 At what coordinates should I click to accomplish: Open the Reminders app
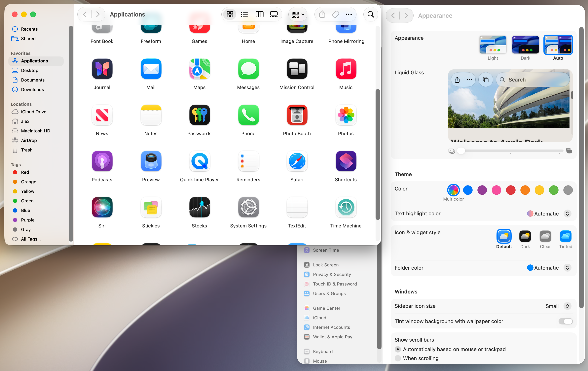point(248,161)
